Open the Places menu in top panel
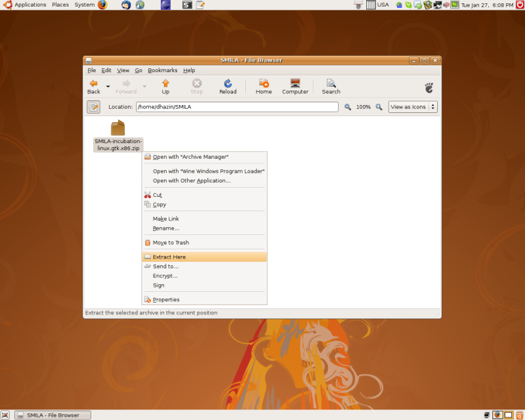The height and width of the screenshot is (420, 525). tap(60, 5)
